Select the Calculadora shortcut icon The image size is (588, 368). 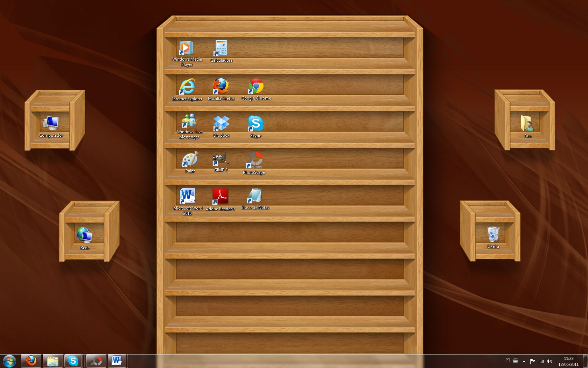pos(221,52)
